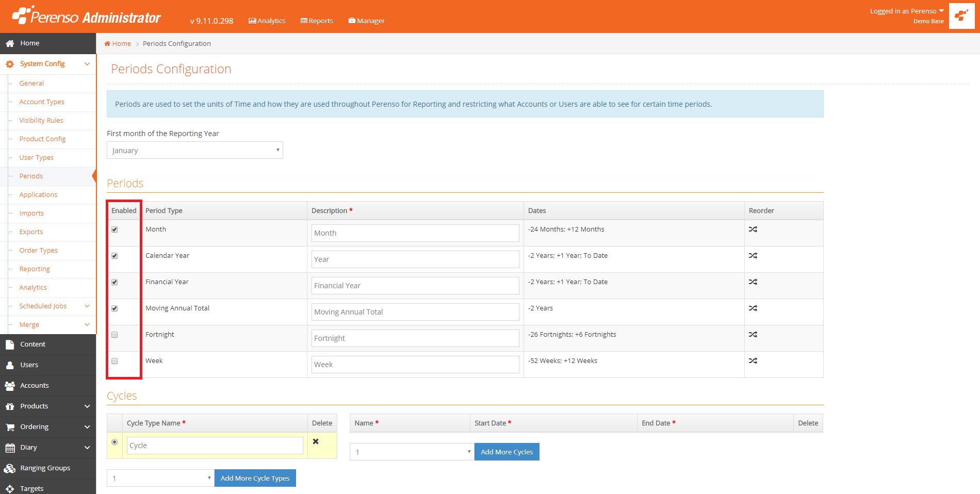The width and height of the screenshot is (980, 494).
Task: Click the Moving Annual Total reorder icon
Action: pos(753,308)
